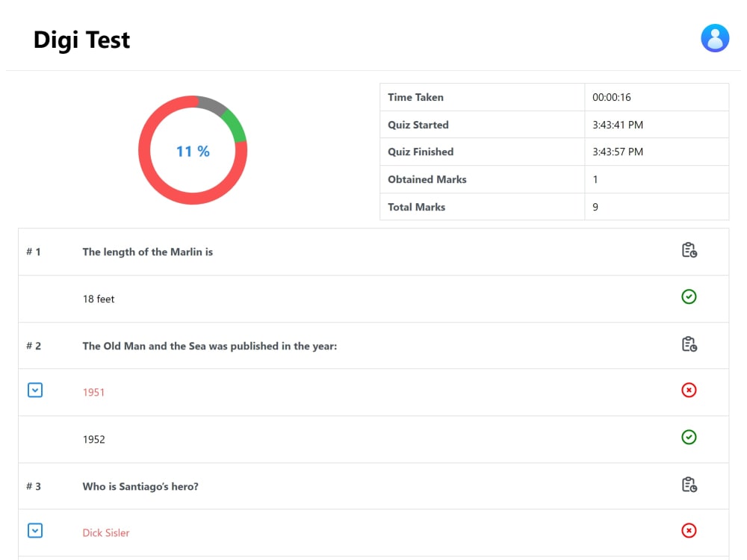Click the red cross icon beside Dick Sisler
This screenshot has width=747, height=560.
pyautogui.click(x=689, y=530)
